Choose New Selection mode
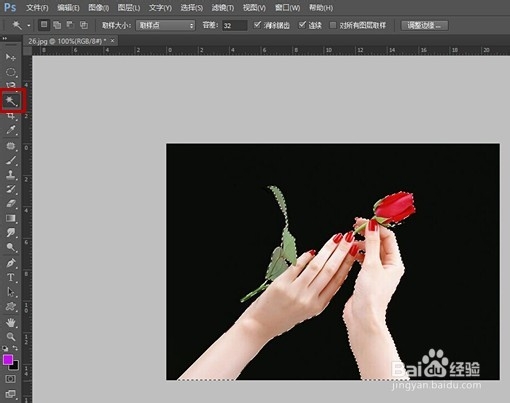This screenshot has width=510, height=403. 44,25
